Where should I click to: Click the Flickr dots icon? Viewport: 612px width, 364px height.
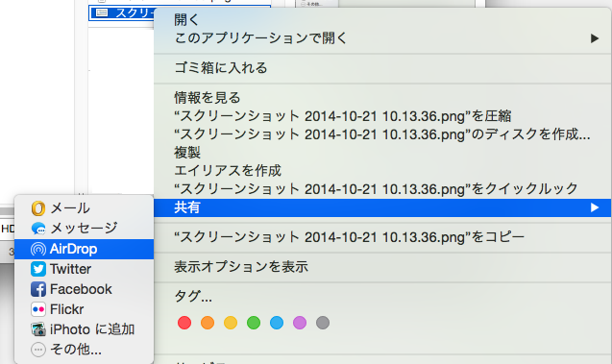click(x=38, y=309)
